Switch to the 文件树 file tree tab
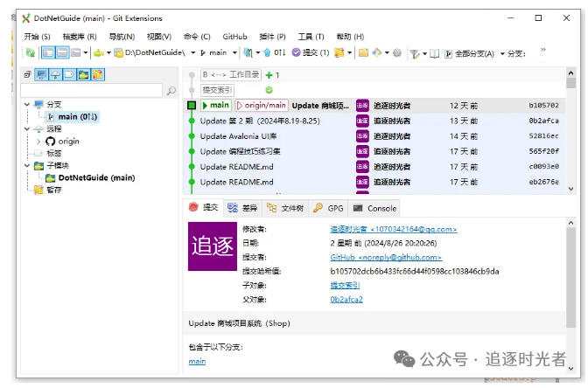 [285, 208]
